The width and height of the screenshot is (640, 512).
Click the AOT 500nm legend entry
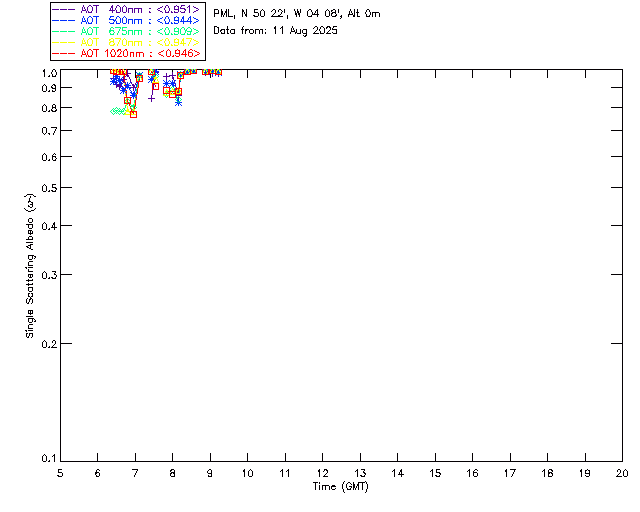pyautogui.click(x=127, y=20)
